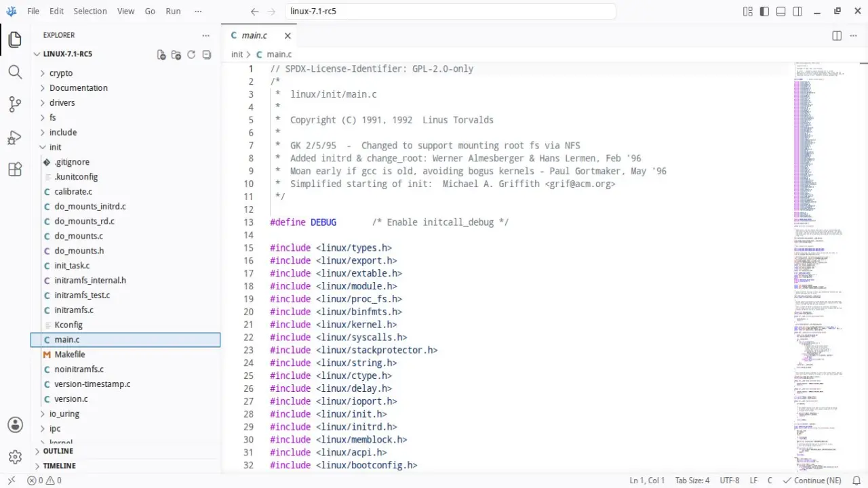Go back with the navigation arrow
The image size is (868, 488).
(255, 12)
